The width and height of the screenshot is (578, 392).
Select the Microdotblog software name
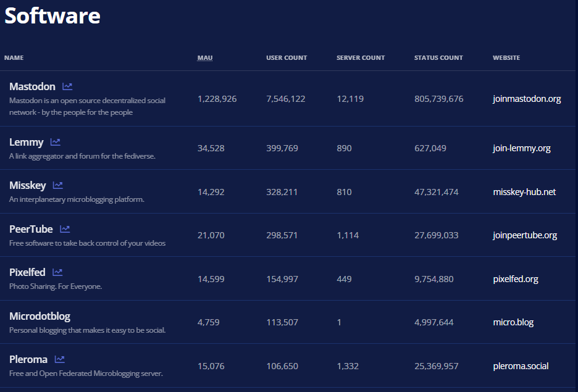tap(40, 316)
